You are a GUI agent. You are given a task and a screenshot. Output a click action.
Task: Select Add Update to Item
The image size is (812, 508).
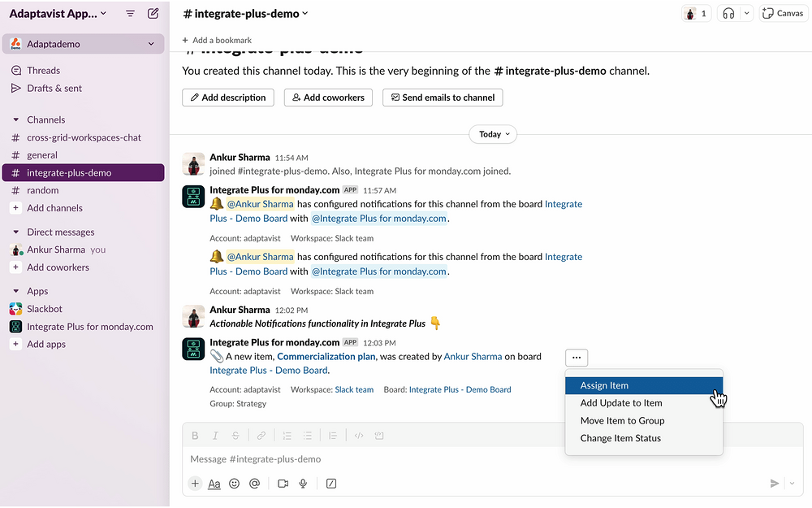click(x=644, y=403)
